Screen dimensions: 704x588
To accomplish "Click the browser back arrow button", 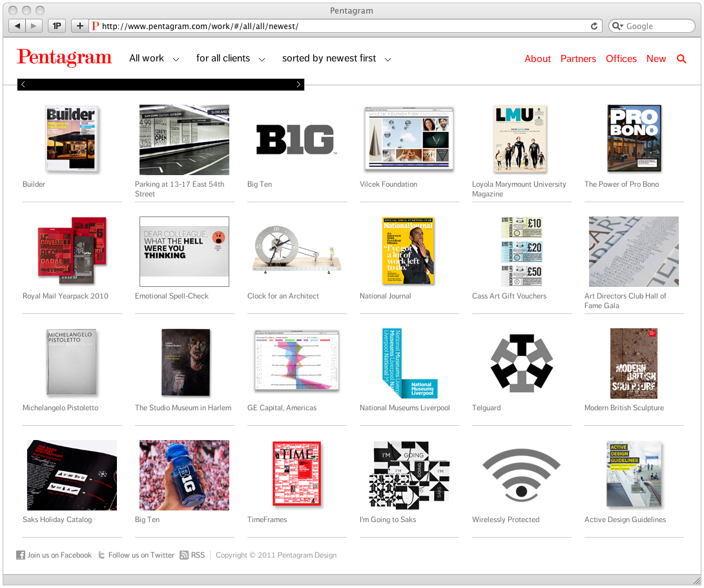I will [17, 26].
